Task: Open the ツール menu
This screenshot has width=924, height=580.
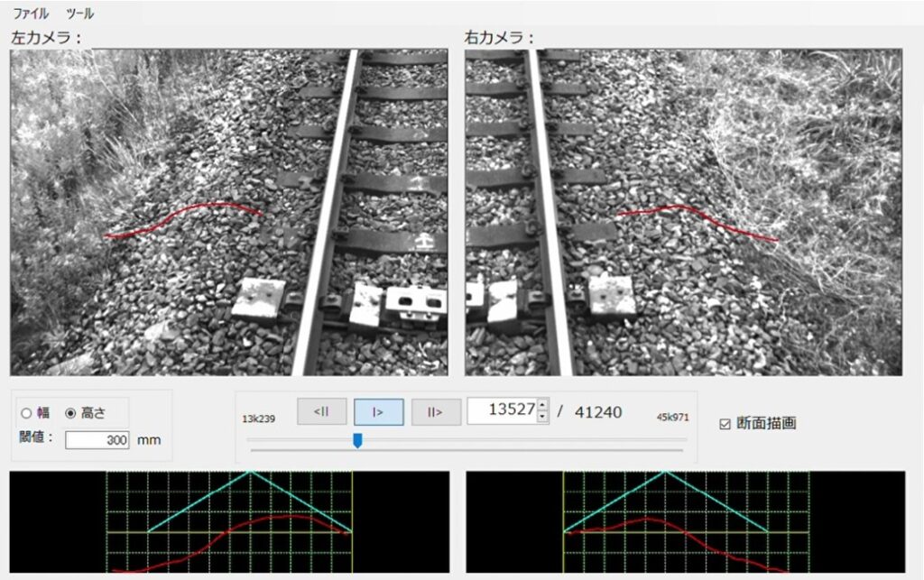Action: [79, 13]
